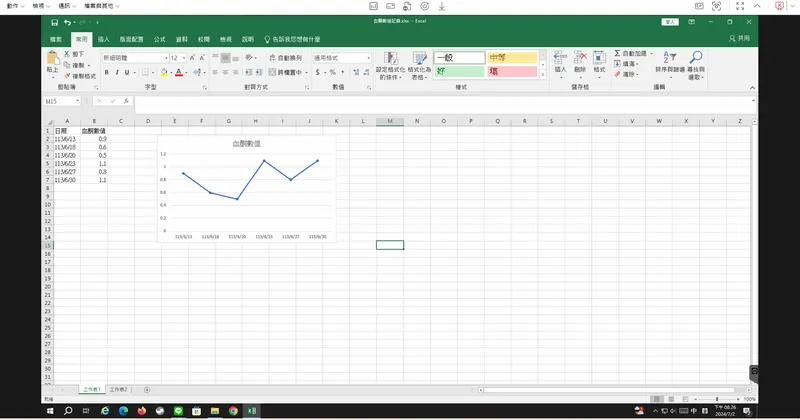Click the increase indent icon
This screenshot has height=420, width=800.
click(259, 72)
